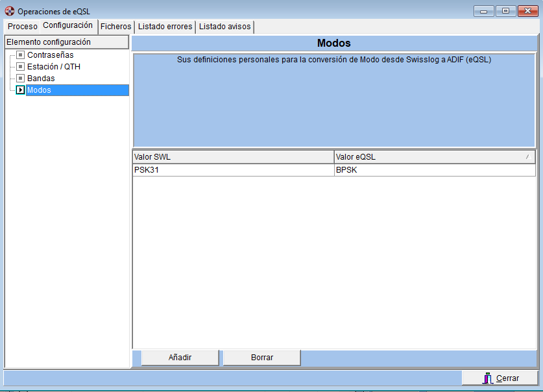Viewport: 543px width, 392px height.
Task: Select the PSK31 cell in the grid
Action: tap(233, 170)
